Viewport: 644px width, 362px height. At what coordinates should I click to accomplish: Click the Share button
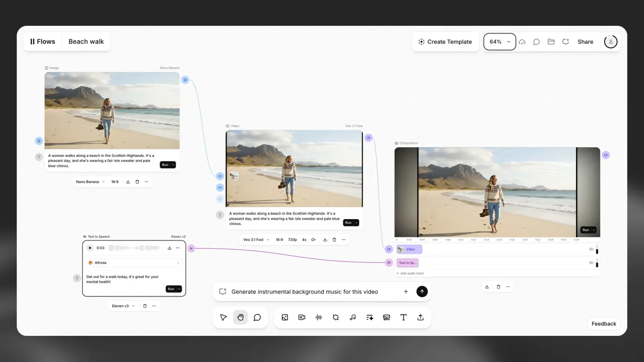click(x=585, y=42)
